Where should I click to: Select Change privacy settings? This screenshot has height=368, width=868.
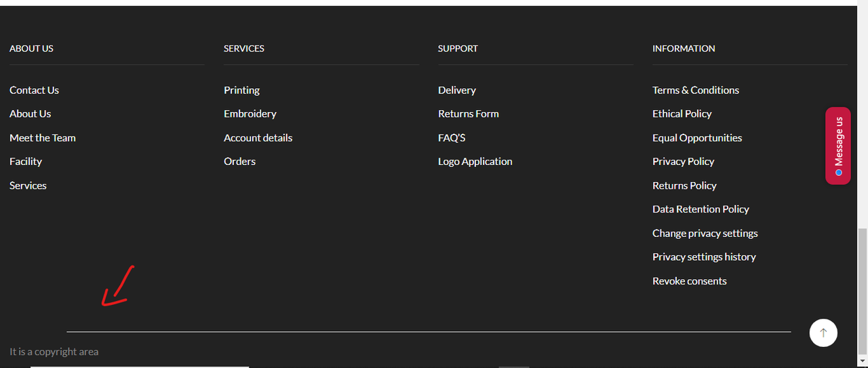coord(705,233)
